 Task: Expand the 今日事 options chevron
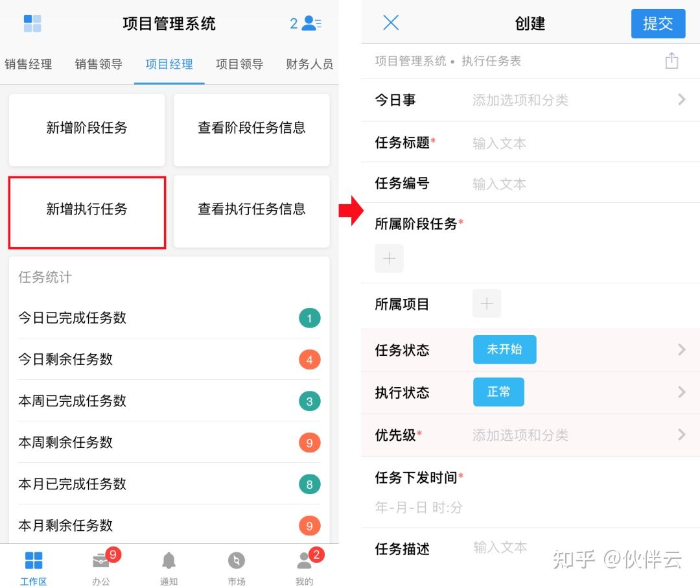681,100
